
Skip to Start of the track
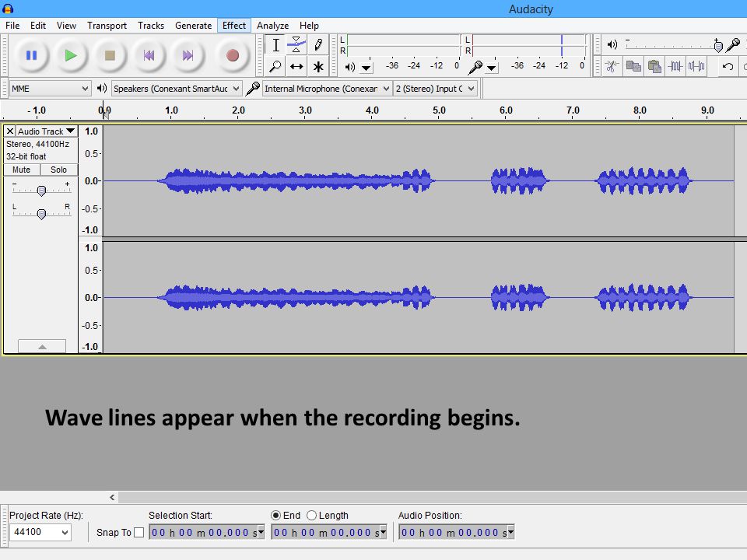[149, 56]
